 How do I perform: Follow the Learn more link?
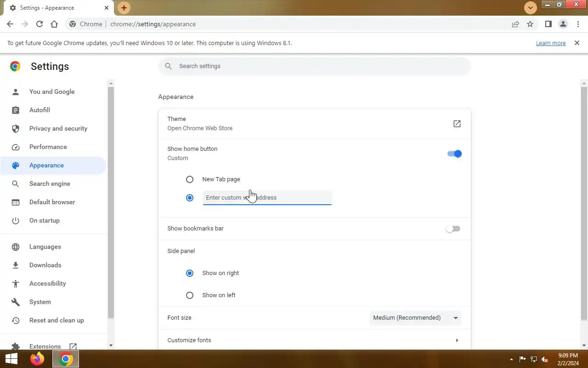click(x=551, y=43)
